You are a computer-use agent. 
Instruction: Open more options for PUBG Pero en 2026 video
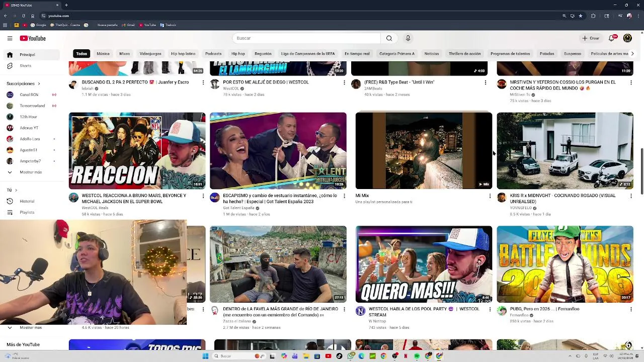pos(631,310)
